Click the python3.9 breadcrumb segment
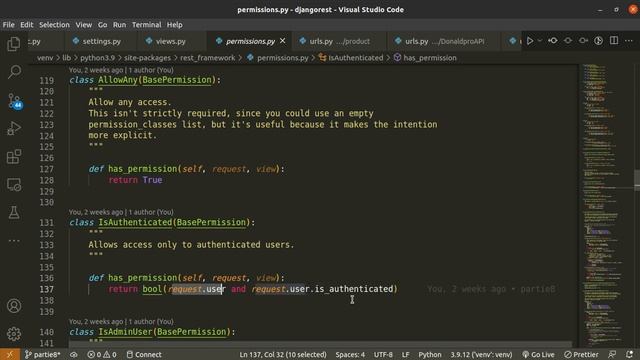The width and height of the screenshot is (640, 360). 98,58
